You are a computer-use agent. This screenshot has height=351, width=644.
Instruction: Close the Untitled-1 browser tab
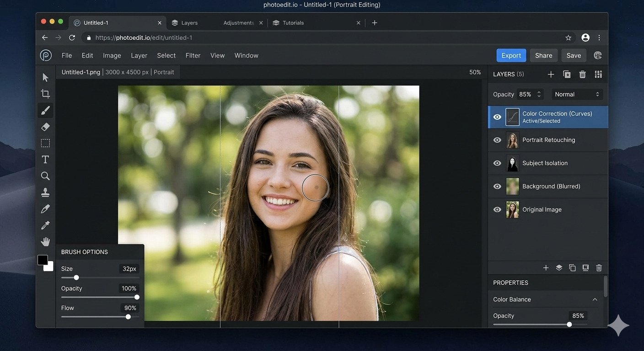click(160, 23)
